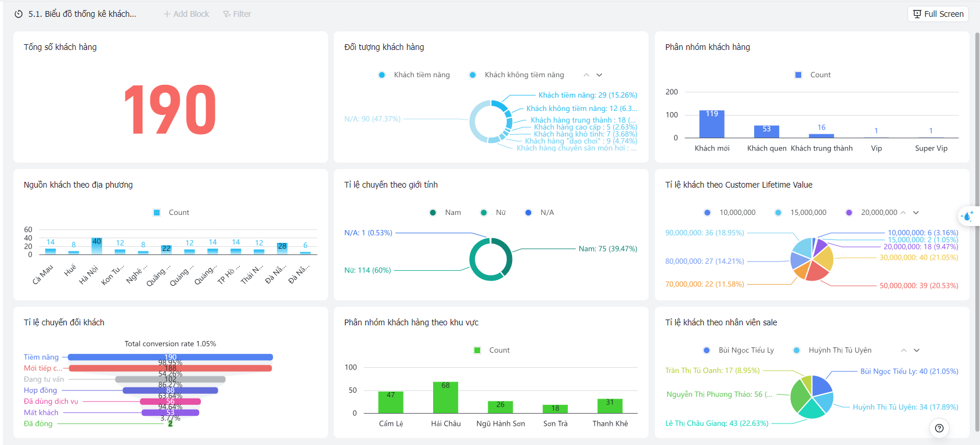Viewport: 980px width, 445px height.
Task: Click label Bùi Ngọc Tiểu Ly: 40 (21.05%)
Action: [909, 371]
